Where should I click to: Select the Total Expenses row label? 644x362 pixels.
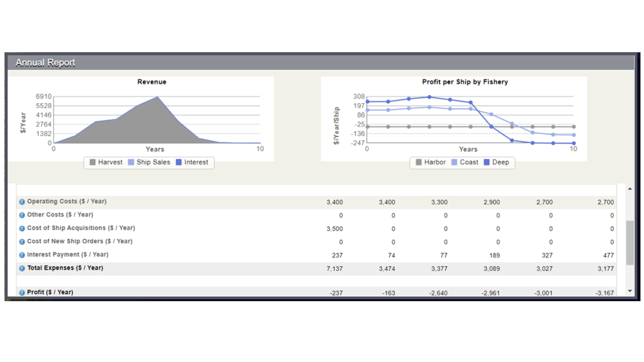pos(65,268)
